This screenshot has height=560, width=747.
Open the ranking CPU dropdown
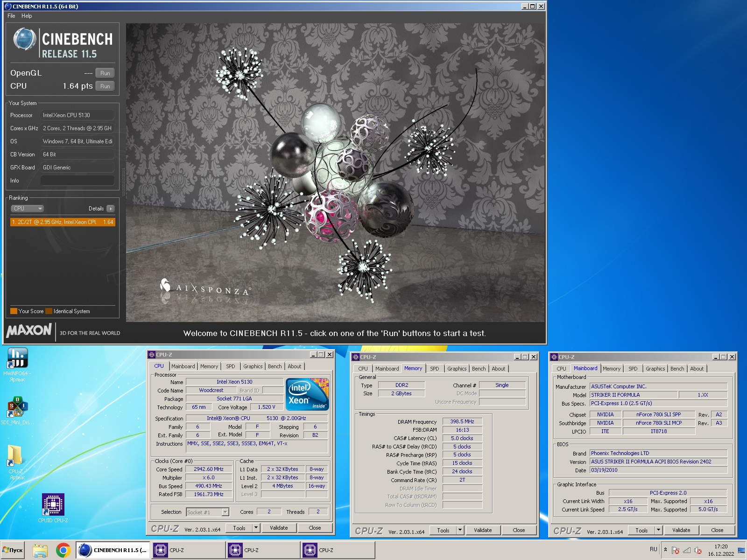tap(27, 209)
